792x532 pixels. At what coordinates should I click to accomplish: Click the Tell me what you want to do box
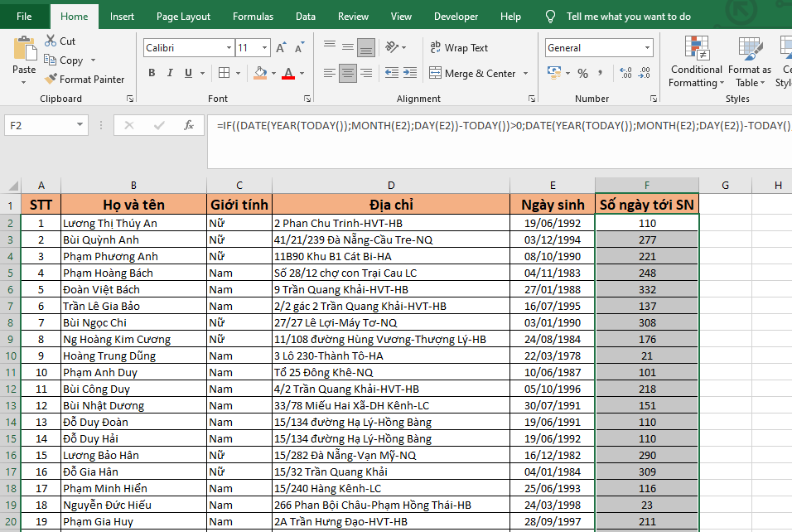628,17
